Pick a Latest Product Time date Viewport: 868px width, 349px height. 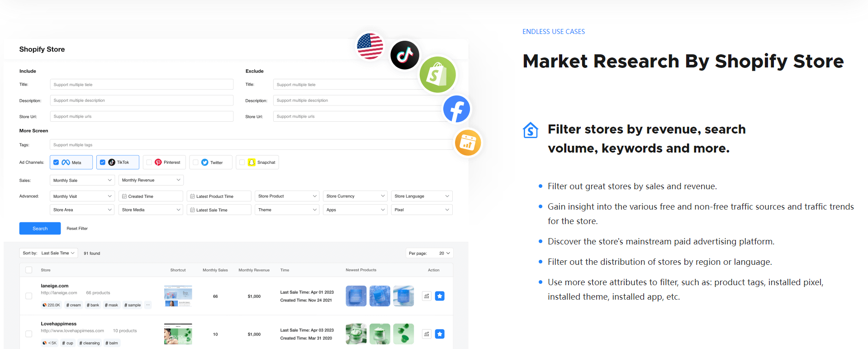pos(219,196)
